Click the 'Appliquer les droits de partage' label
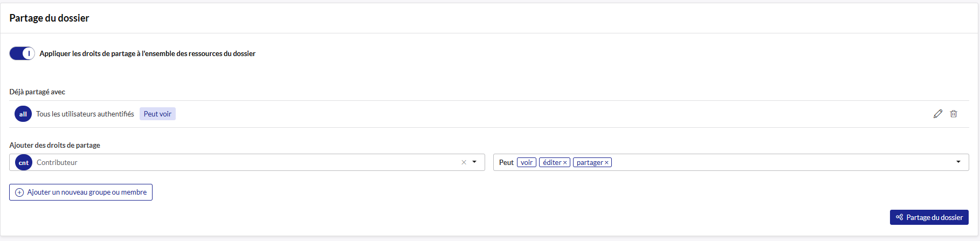This screenshot has width=980, height=241. click(x=147, y=53)
